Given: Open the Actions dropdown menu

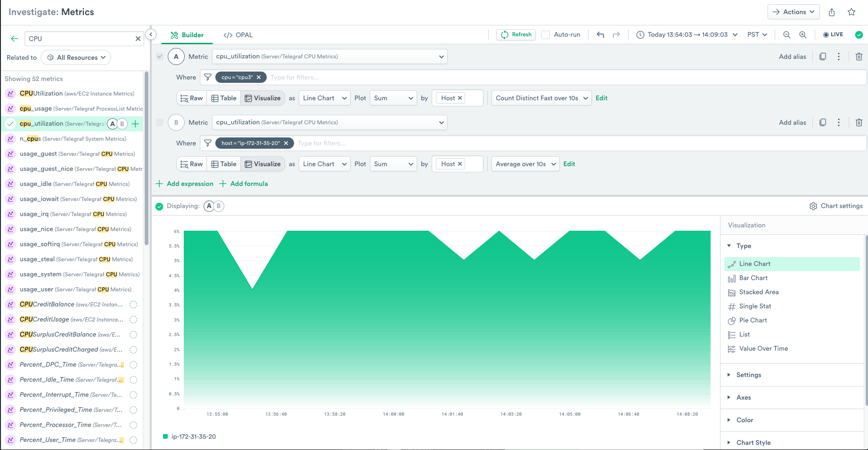Looking at the screenshot, I should (x=794, y=12).
